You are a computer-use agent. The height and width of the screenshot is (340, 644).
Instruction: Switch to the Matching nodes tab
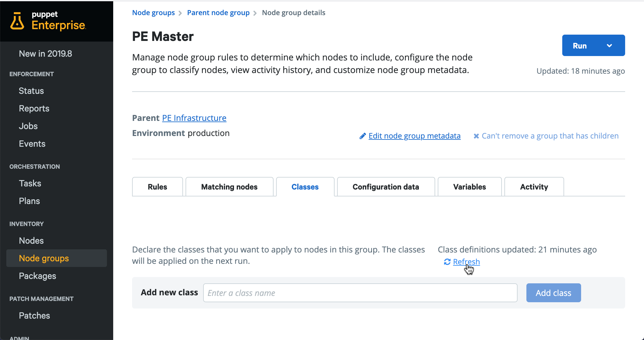(229, 187)
